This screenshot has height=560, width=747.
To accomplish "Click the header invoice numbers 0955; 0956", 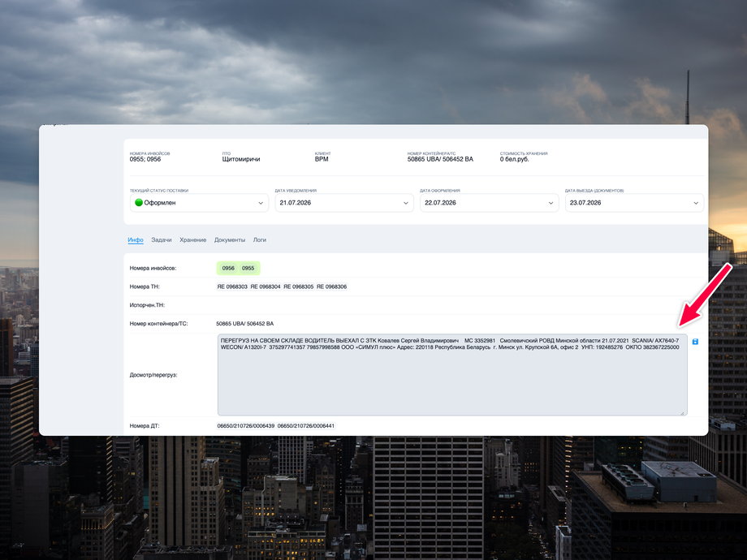I will coord(145,160).
